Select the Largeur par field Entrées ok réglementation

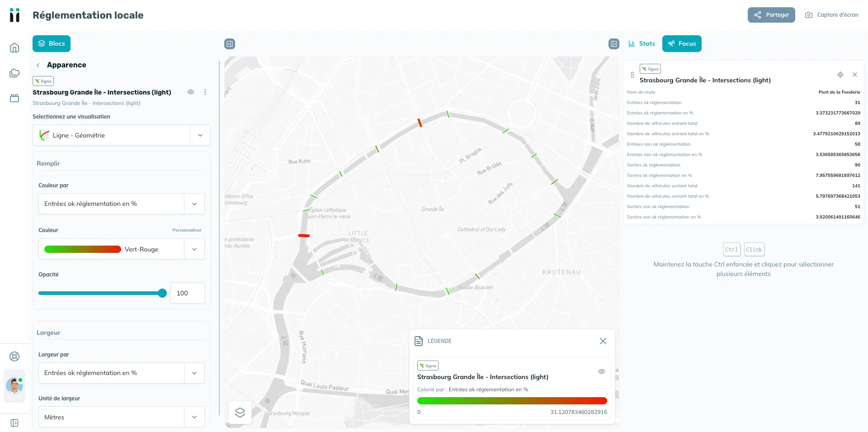click(x=111, y=373)
